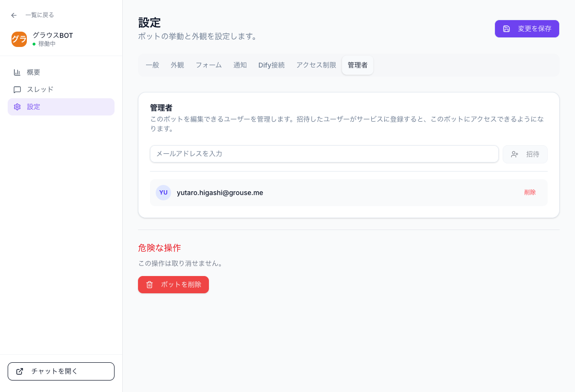Select the アクセス制限 tab
The image size is (575, 392).
(316, 65)
